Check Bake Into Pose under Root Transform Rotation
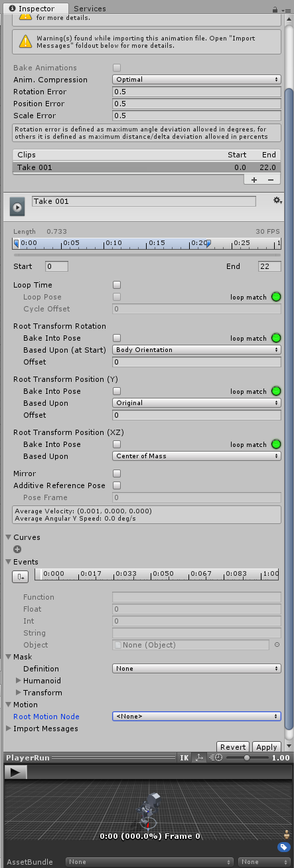Image resolution: width=294 pixels, height=868 pixels. pyautogui.click(x=117, y=338)
